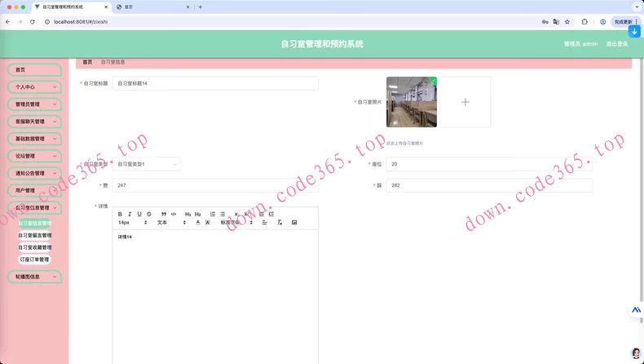Focus the 自习室标题 input field
Image resolution: width=644 pixels, height=364 pixels.
[216, 83]
